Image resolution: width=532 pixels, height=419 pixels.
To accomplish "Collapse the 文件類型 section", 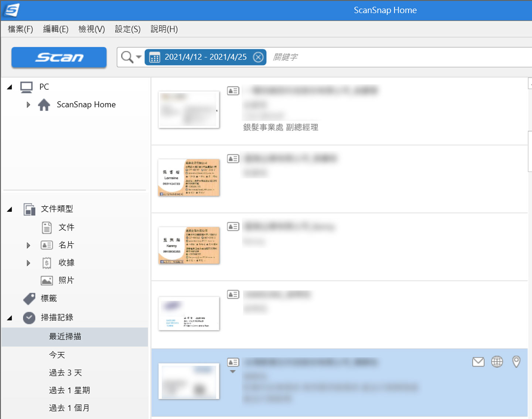I will coord(10,208).
